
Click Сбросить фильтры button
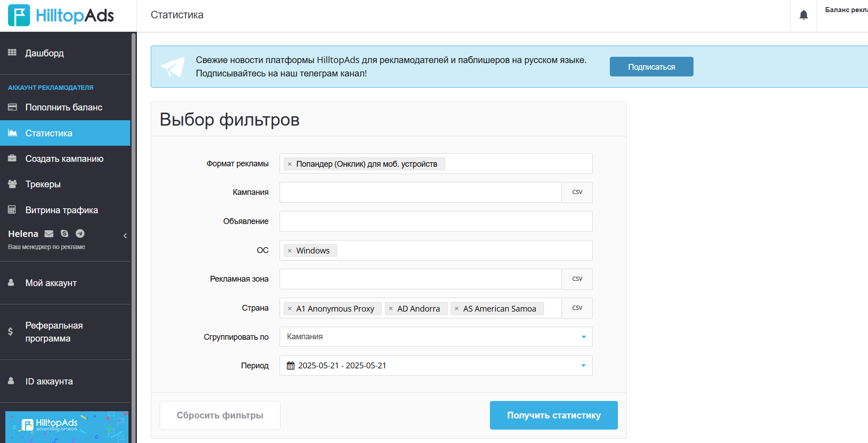[x=220, y=415]
